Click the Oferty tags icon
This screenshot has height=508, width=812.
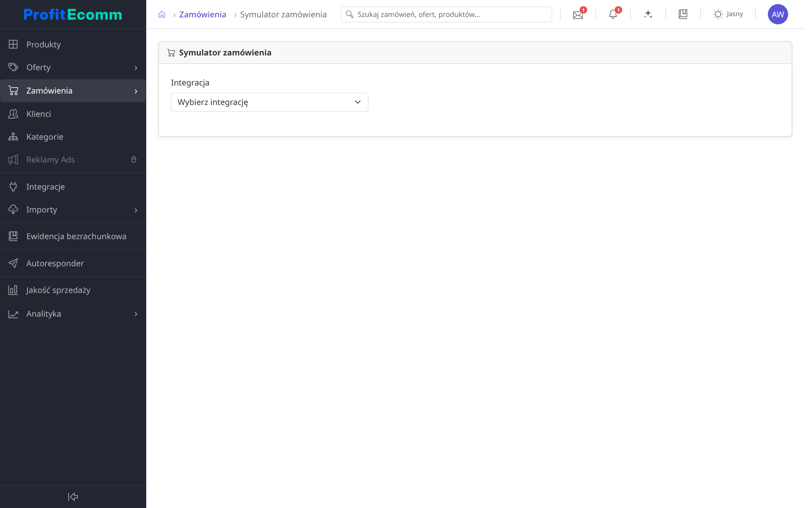(13, 67)
